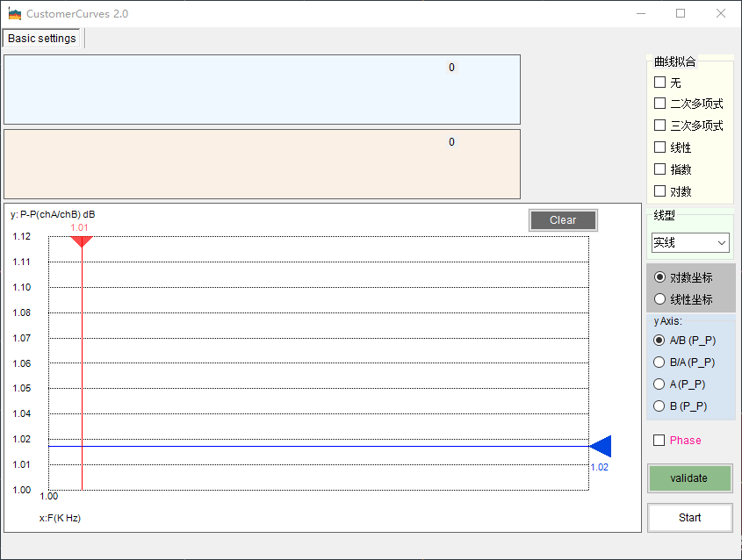This screenshot has height=560, width=742.
Task: Tick the 对数 fitting checkbox
Action: click(x=659, y=190)
